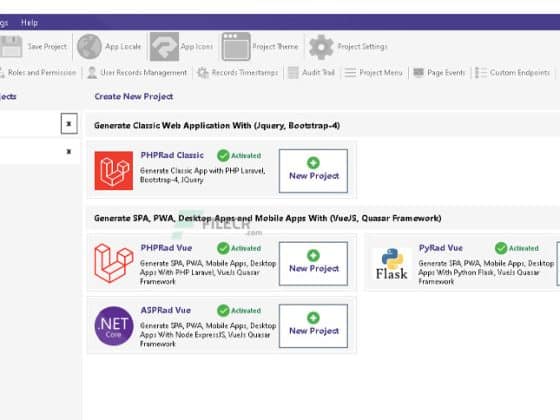Click the ASPRad Vue title link
The height and width of the screenshot is (420, 560).
pos(166,310)
